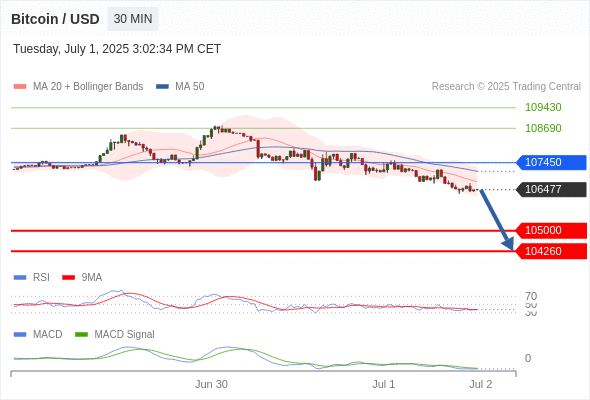The width and height of the screenshot is (590, 400).
Task: Click the Bitcoin / USD title
Action: click(55, 19)
